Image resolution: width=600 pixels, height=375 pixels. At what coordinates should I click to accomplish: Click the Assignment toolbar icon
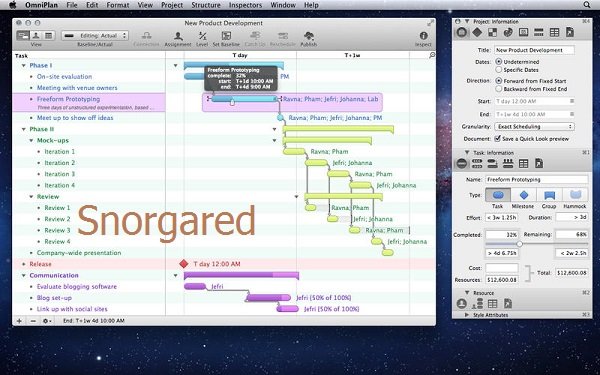(178, 36)
